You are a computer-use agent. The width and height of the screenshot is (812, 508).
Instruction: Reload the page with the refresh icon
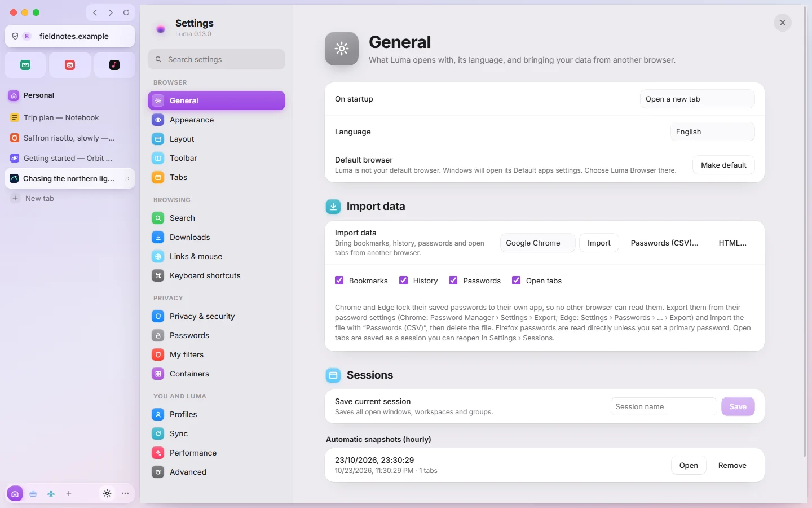pos(126,12)
